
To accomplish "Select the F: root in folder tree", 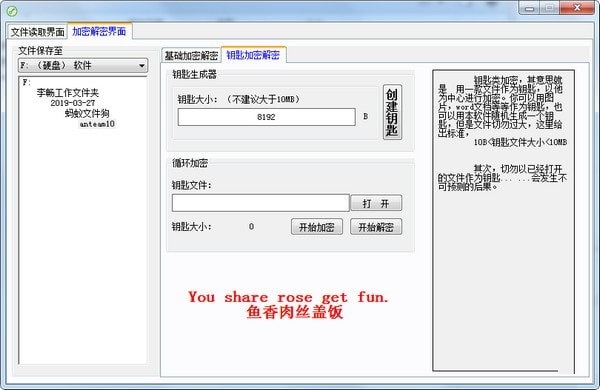I will [x=27, y=82].
